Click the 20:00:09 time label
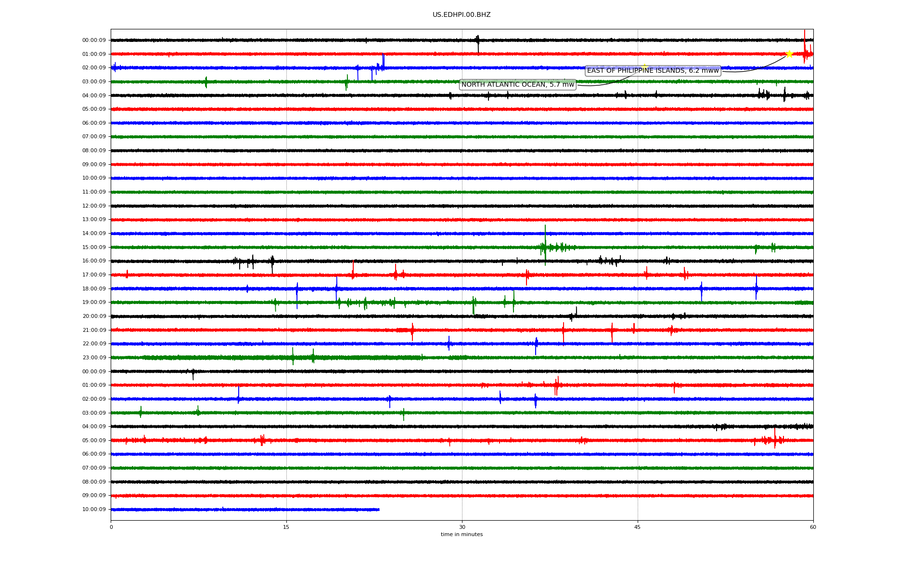This screenshot has height=578, width=924. [x=94, y=316]
